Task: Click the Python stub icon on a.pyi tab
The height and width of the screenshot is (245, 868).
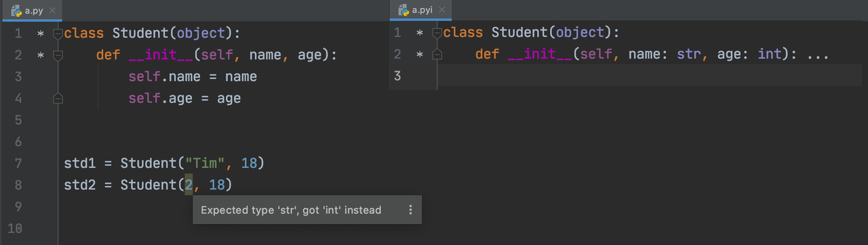Action: point(403,10)
